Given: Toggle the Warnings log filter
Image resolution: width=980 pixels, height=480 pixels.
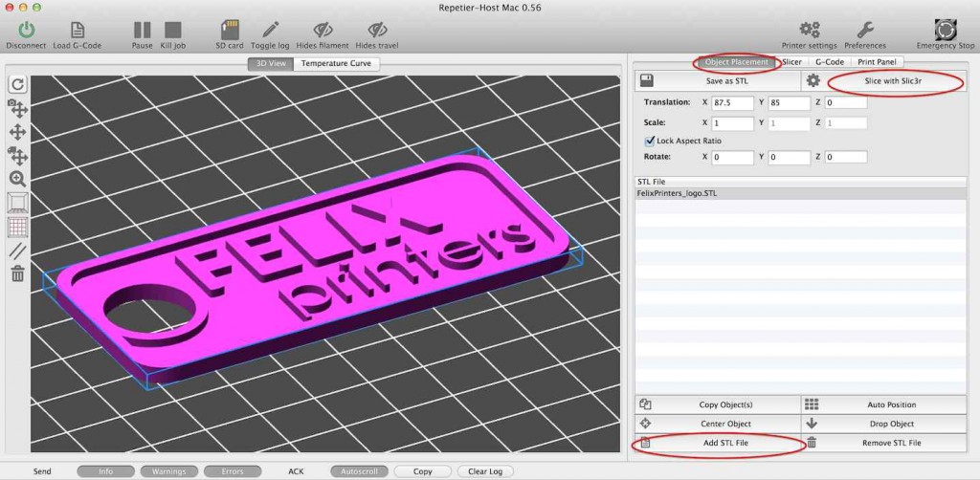Looking at the screenshot, I should pos(168,471).
